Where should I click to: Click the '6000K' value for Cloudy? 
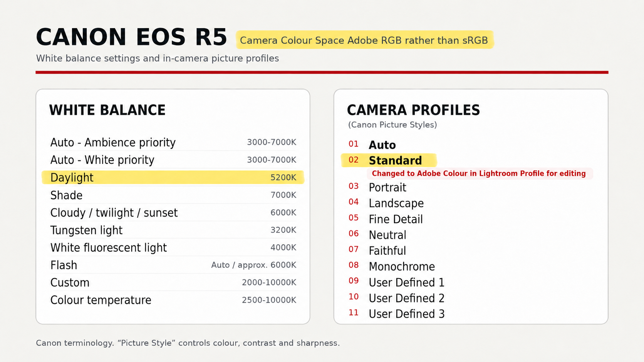click(283, 212)
